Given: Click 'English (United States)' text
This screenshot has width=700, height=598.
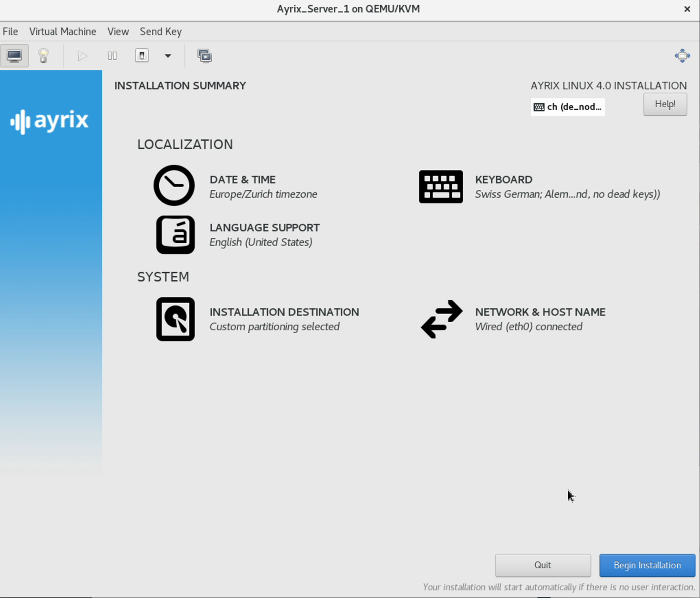Looking at the screenshot, I should coord(261,242).
